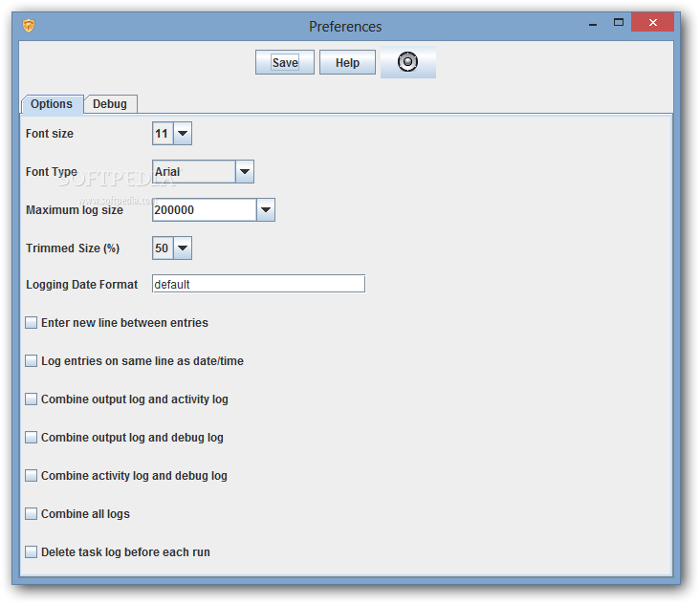Toggle Combine output log and activity log
Viewport: 700px width, 604px height.
[32, 399]
